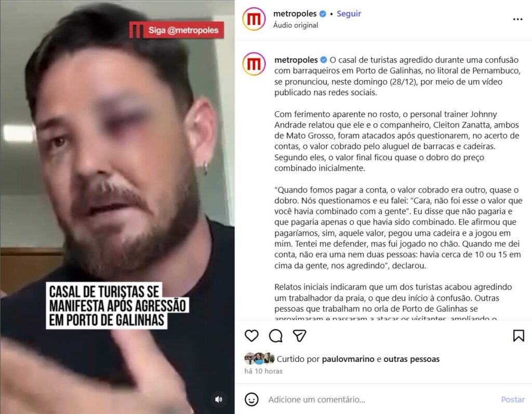The image size is (532, 414).
Task: Follow the account via Seguir
Action: coord(349,14)
